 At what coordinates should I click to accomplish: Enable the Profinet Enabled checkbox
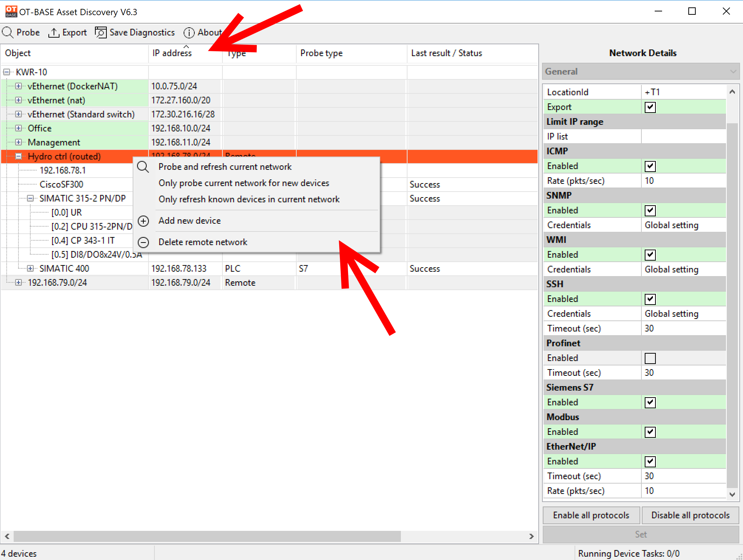coord(650,358)
